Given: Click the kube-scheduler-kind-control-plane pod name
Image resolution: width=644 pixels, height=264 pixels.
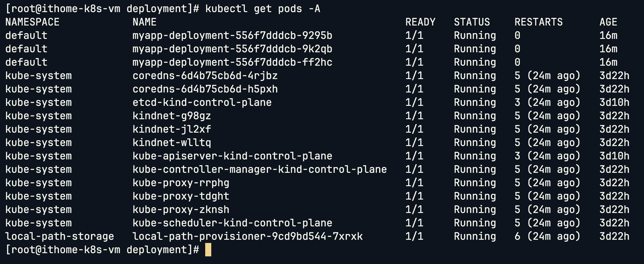Looking at the screenshot, I should [232, 223].
